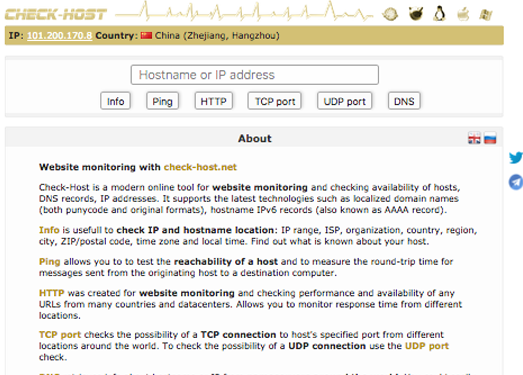The image size is (523, 375).
Task: Click the Info button
Action: point(115,101)
